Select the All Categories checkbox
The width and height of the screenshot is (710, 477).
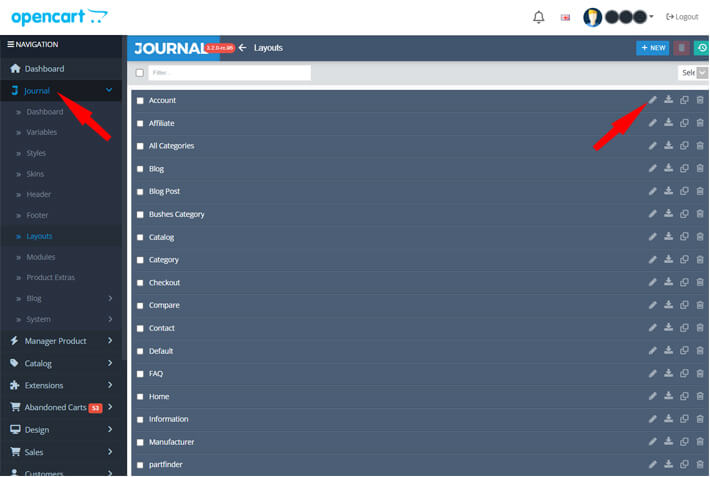[140, 146]
